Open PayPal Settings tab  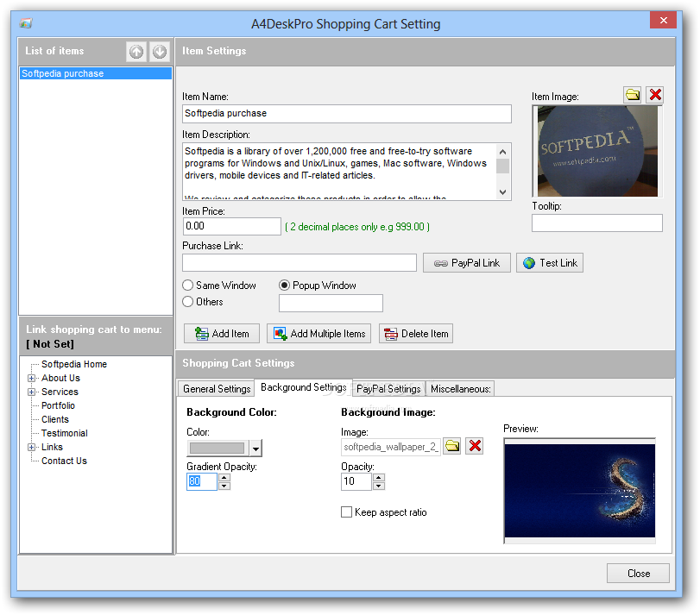tap(388, 389)
